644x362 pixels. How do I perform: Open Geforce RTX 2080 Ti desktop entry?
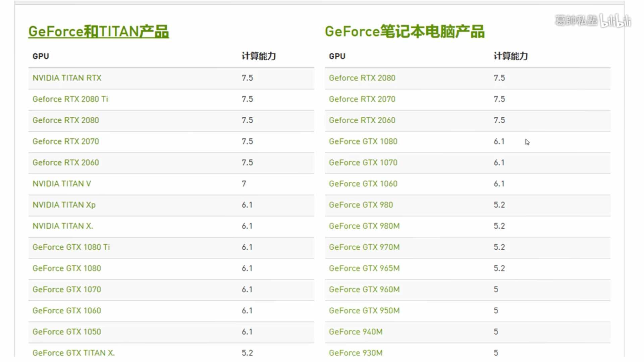click(x=70, y=99)
